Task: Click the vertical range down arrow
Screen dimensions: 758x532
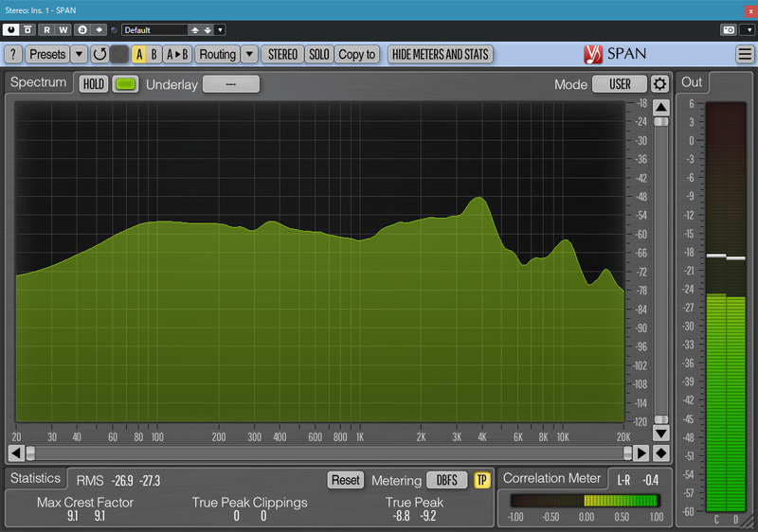Action: [x=660, y=433]
